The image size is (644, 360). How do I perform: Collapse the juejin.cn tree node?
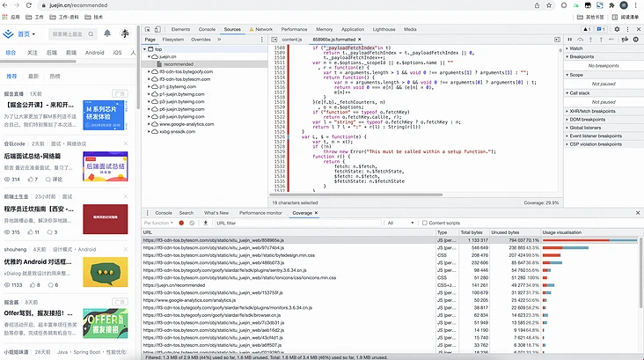[x=149, y=56]
